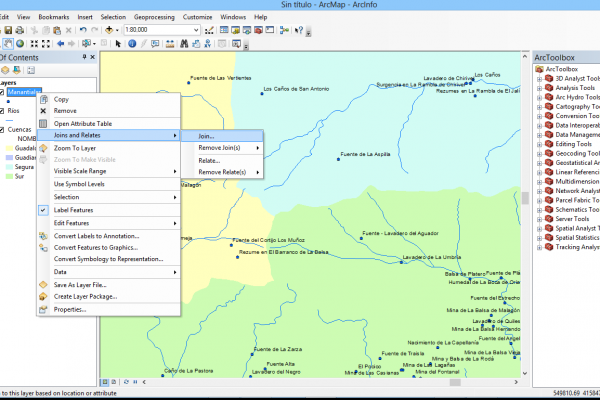
Task: Click the map's vertical scrollbar
Action: click(x=525, y=200)
